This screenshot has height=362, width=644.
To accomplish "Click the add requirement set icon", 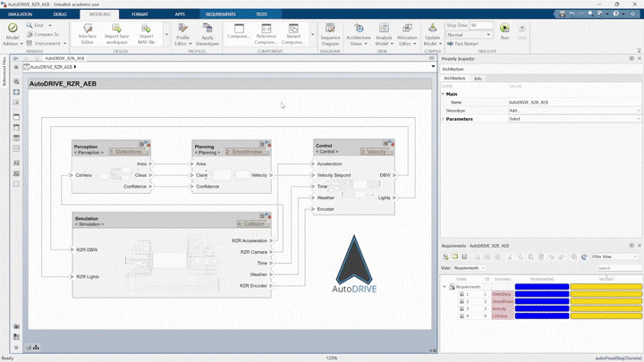I will pos(445,257).
